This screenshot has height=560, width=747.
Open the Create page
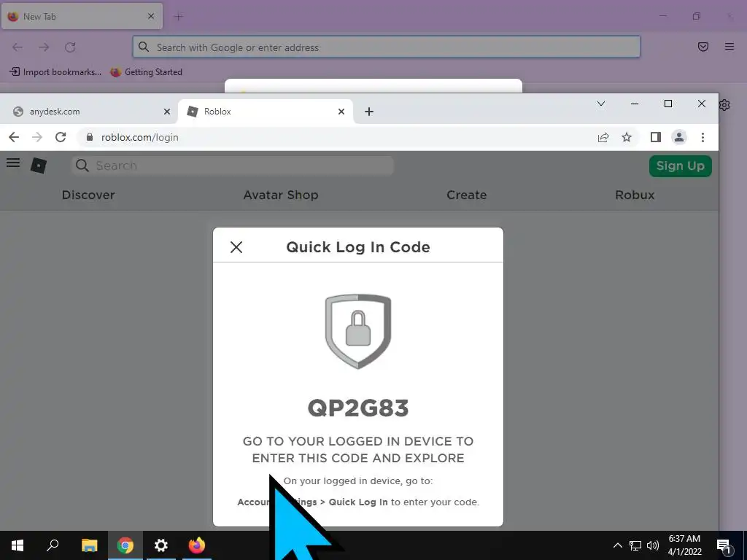[466, 195]
